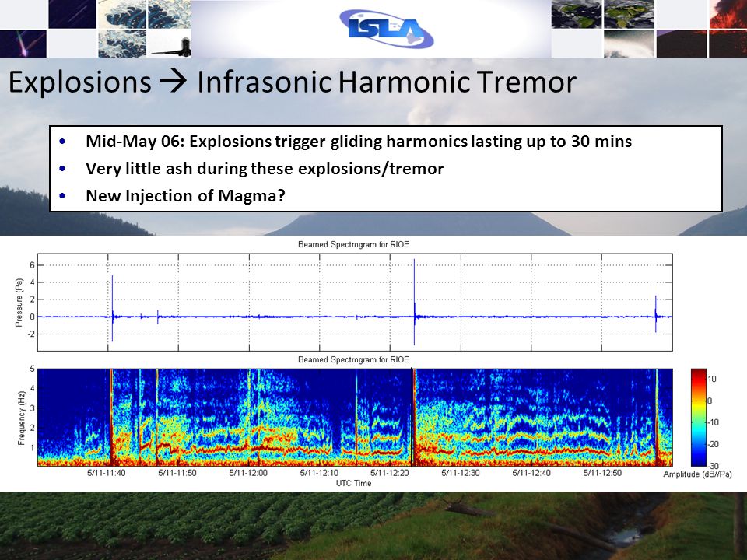The image size is (747, 560).
Task: Click the pressure spike near 12:20 in the waveform
Action: click(x=415, y=302)
